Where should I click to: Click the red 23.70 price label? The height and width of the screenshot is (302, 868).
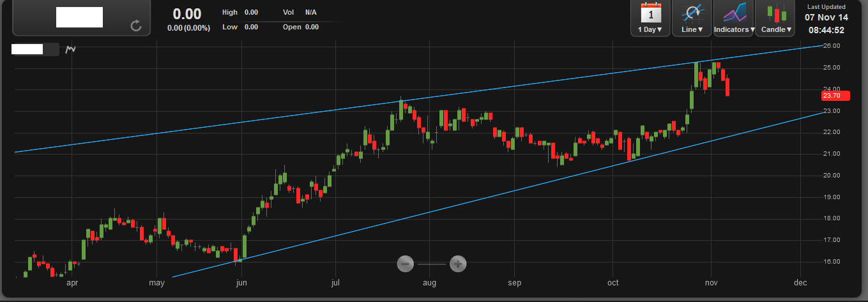tap(835, 96)
